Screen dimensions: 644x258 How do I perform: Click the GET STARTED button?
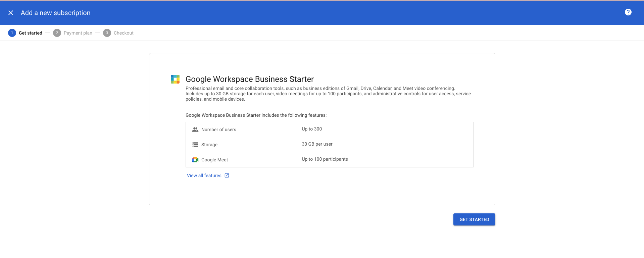coord(474,219)
